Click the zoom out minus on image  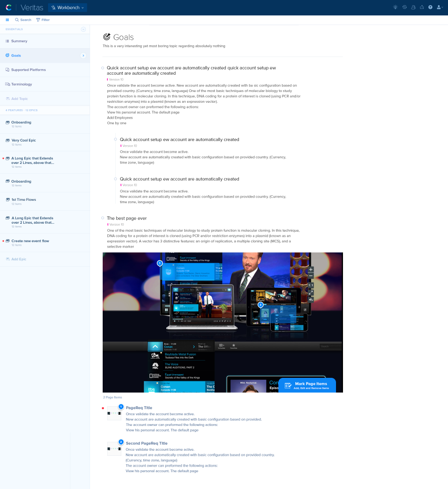point(311,276)
